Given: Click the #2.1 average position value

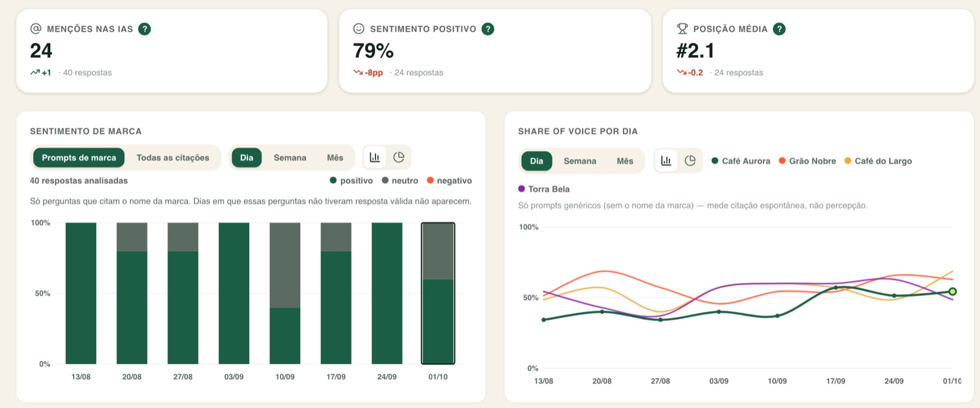Looking at the screenshot, I should (695, 51).
